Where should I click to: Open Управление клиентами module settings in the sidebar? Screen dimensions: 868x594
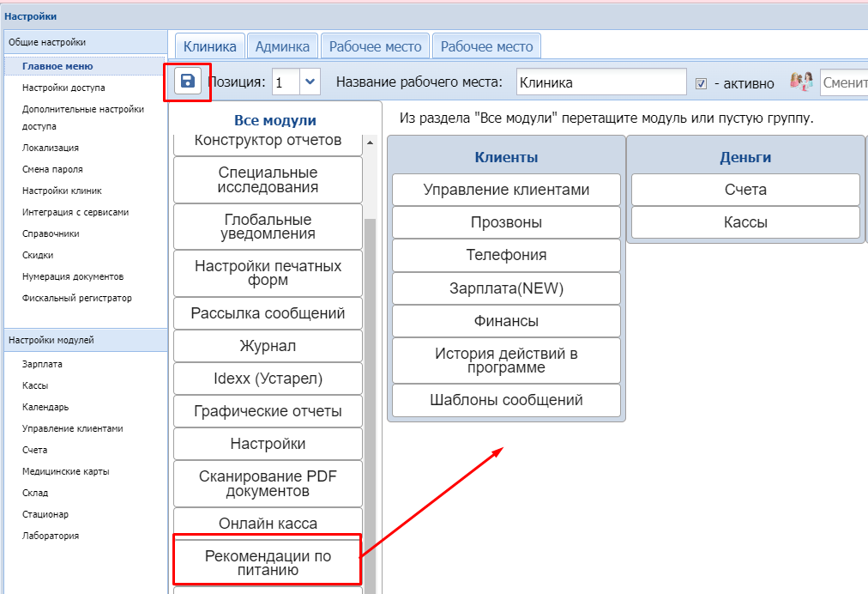click(x=73, y=429)
